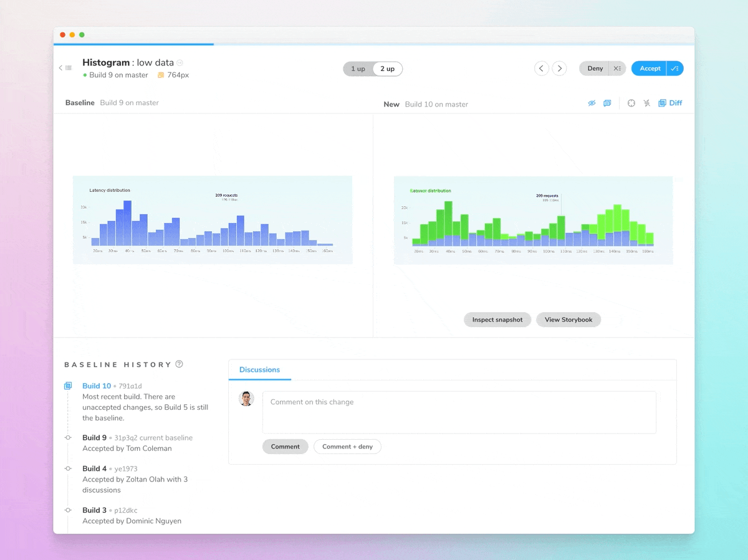Click Baseline Build 9 on master label
This screenshot has height=560, width=748.
[112, 103]
